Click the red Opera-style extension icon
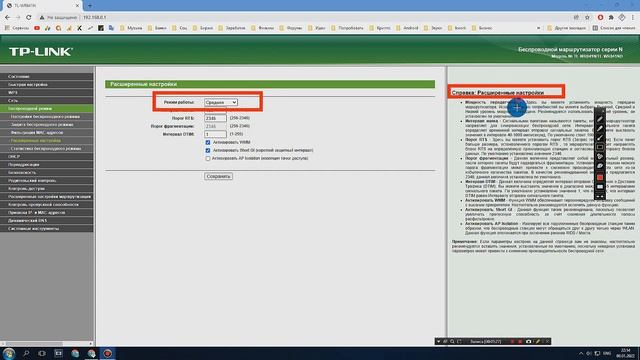Image resolution: width=640 pixels, height=360 pixels. [600, 17]
